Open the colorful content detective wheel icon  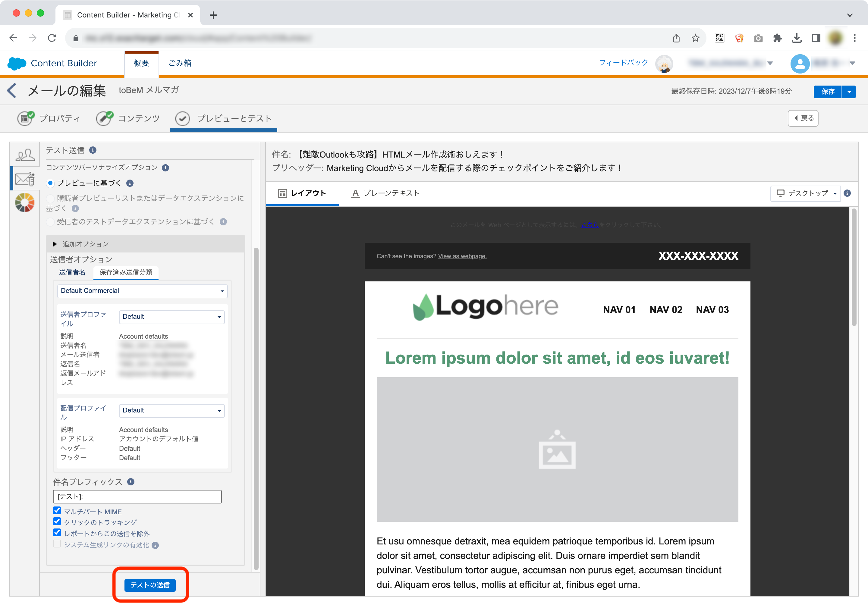(x=25, y=202)
